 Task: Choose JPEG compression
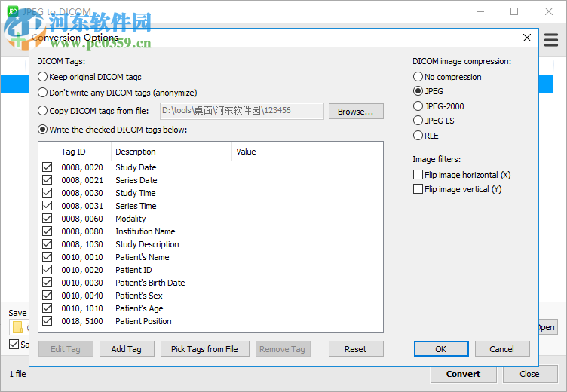[x=428, y=91]
